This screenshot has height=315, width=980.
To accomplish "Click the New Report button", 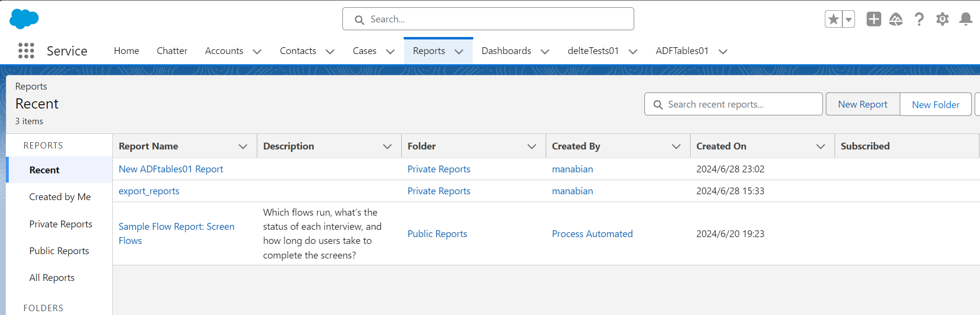I will (x=863, y=104).
